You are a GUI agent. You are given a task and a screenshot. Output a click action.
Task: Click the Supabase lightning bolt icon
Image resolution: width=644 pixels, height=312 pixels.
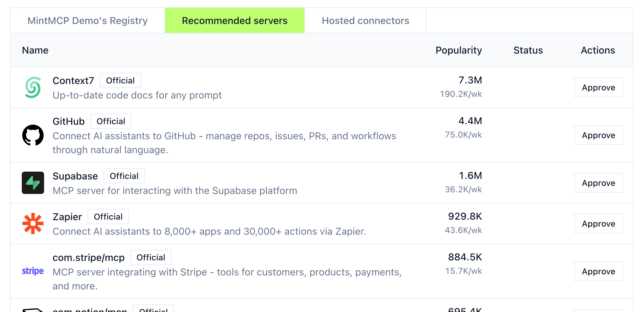[x=33, y=183]
